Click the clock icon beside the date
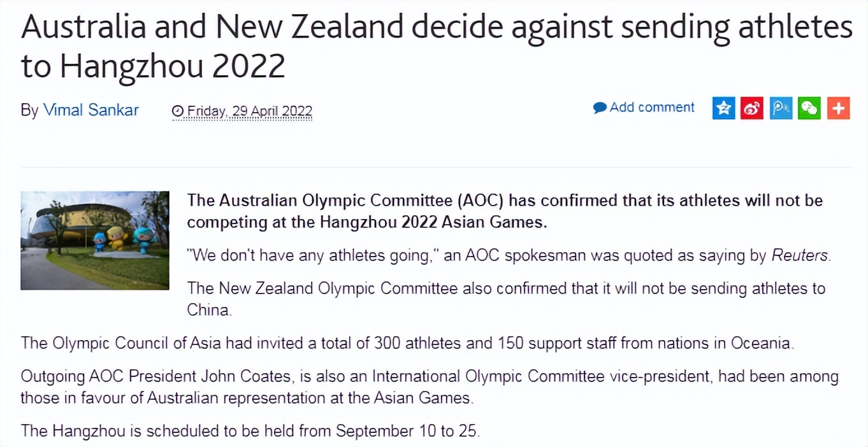The height and width of the screenshot is (447, 868). [x=178, y=111]
